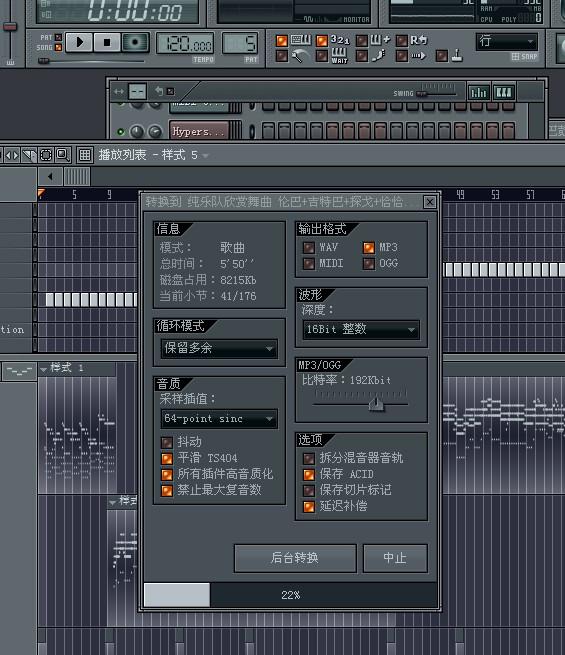Viewport: 565px width, 655px height.
Task: Select MIDI output format
Action: [309, 264]
